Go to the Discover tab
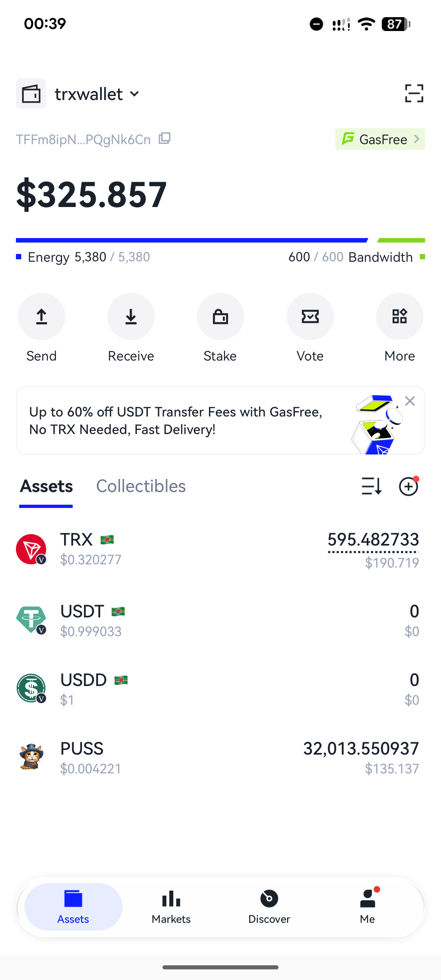 [x=269, y=906]
